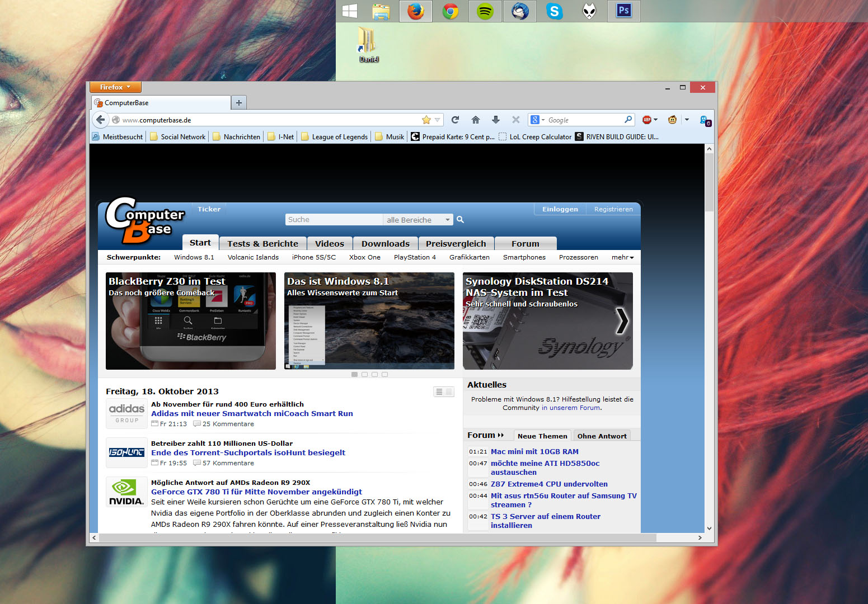Open the bookmark star dropdown arrow
The image size is (868, 604).
point(437,120)
